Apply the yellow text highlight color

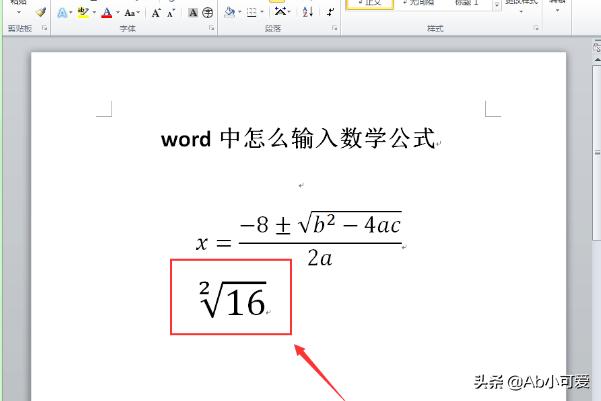point(83,13)
